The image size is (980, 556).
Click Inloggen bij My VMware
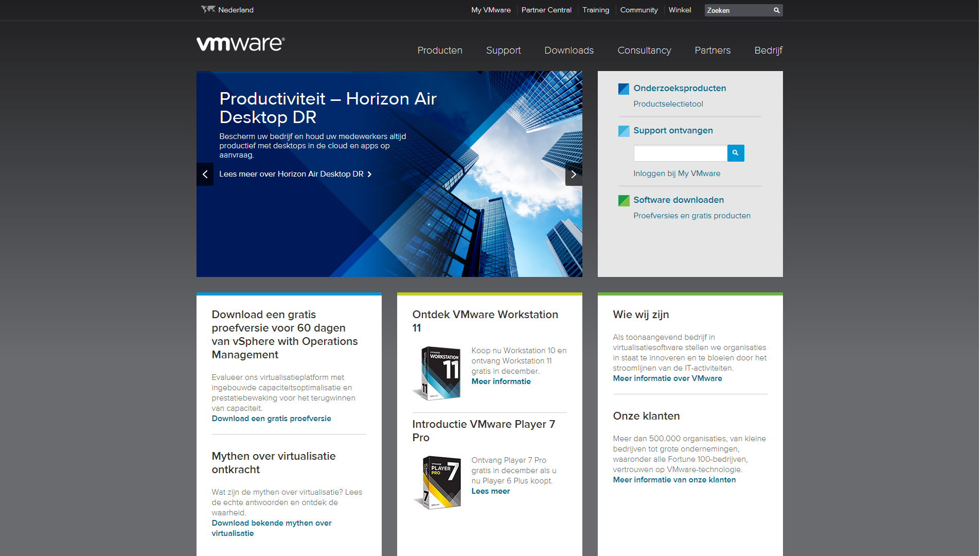click(676, 173)
